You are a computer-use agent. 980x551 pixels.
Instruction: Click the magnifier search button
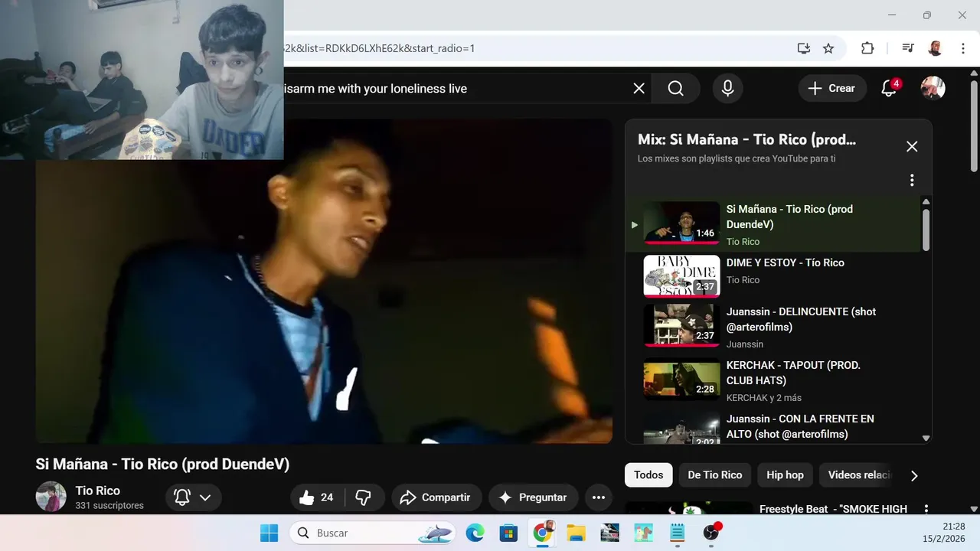click(x=675, y=89)
